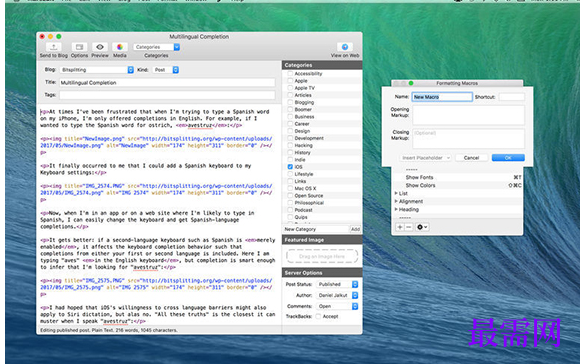Screen dimensions: 580x364
Task: Expand the Alignment disclosure triangle
Action: 396,201
